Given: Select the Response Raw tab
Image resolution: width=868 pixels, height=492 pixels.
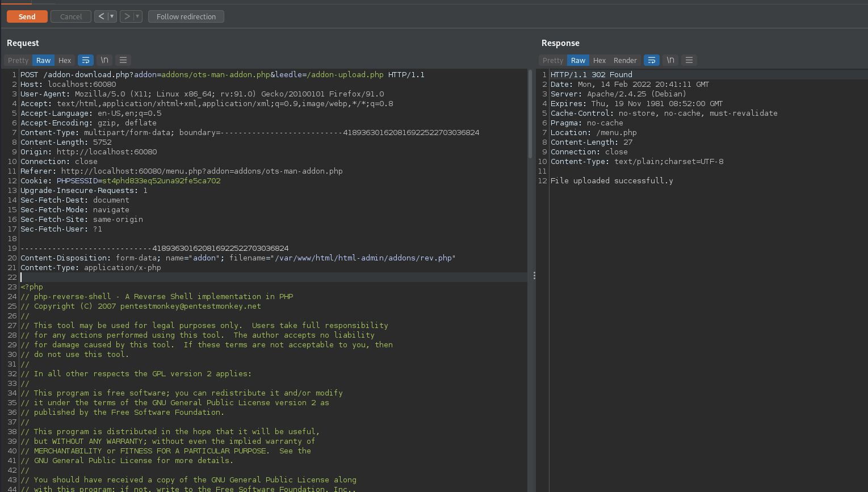Looking at the screenshot, I should (578, 60).
